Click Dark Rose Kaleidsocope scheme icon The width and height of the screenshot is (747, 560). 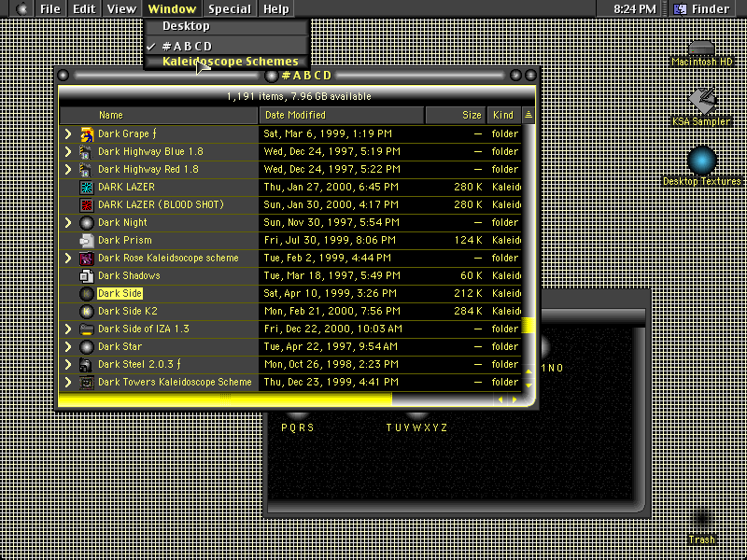(86, 259)
